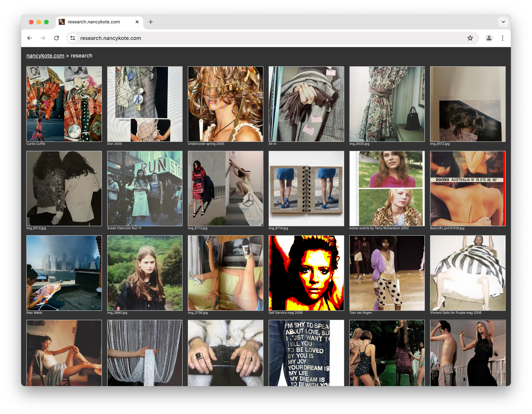This screenshot has height=414, width=532.
Task: Open Vincent Gallo for Purple mag image
Action: 468,273
